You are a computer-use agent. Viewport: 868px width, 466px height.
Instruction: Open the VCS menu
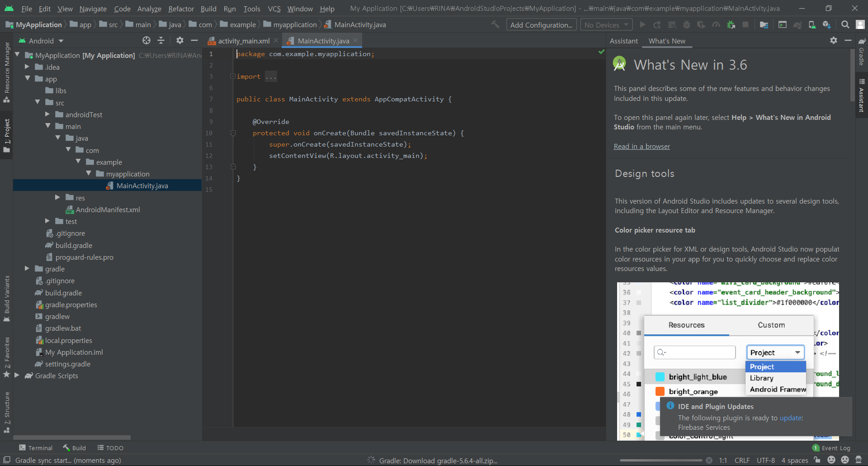tap(274, 9)
